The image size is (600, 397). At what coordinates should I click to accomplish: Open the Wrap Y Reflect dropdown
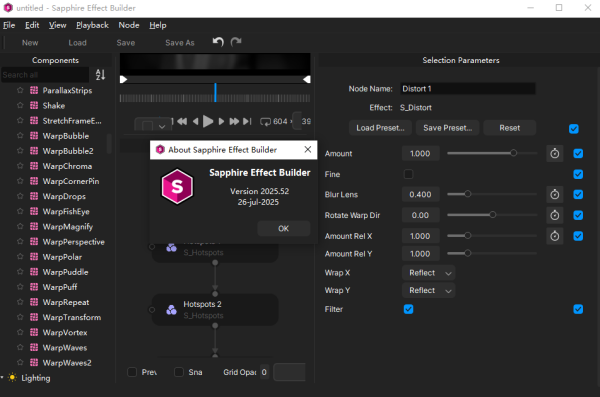point(429,290)
